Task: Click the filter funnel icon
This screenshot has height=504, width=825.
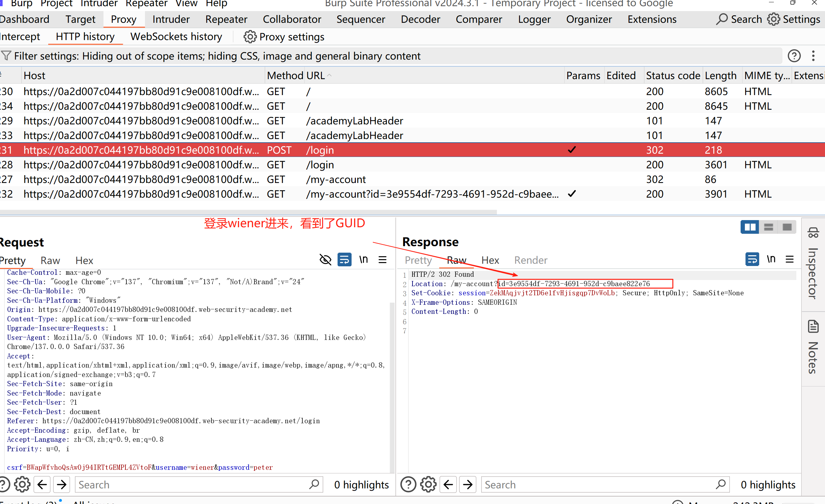Action: (6, 56)
